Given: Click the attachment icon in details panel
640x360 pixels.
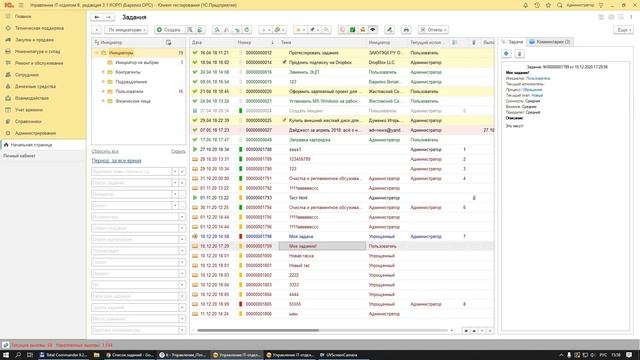Looking at the screenshot, I should pyautogui.click(x=519, y=53).
